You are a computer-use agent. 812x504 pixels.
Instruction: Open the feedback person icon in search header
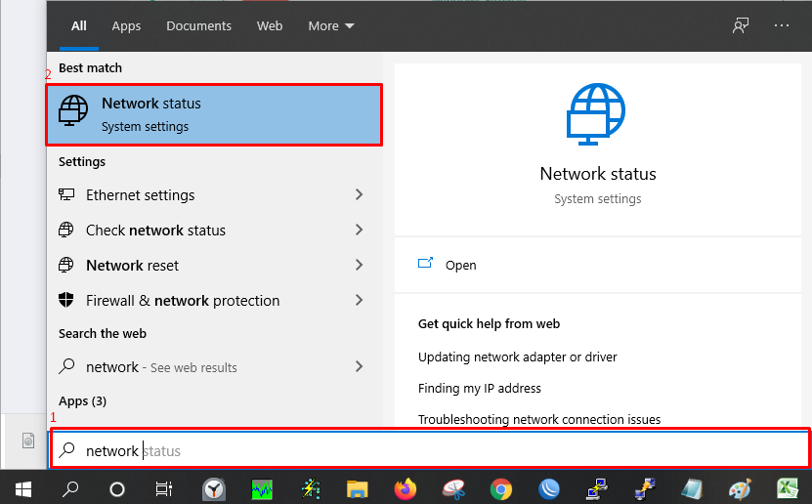(x=741, y=25)
